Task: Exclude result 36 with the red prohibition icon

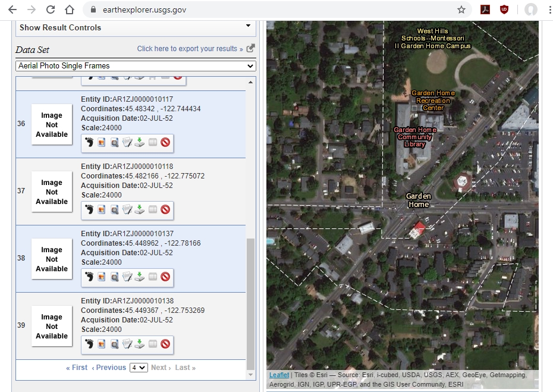Action: (x=165, y=143)
